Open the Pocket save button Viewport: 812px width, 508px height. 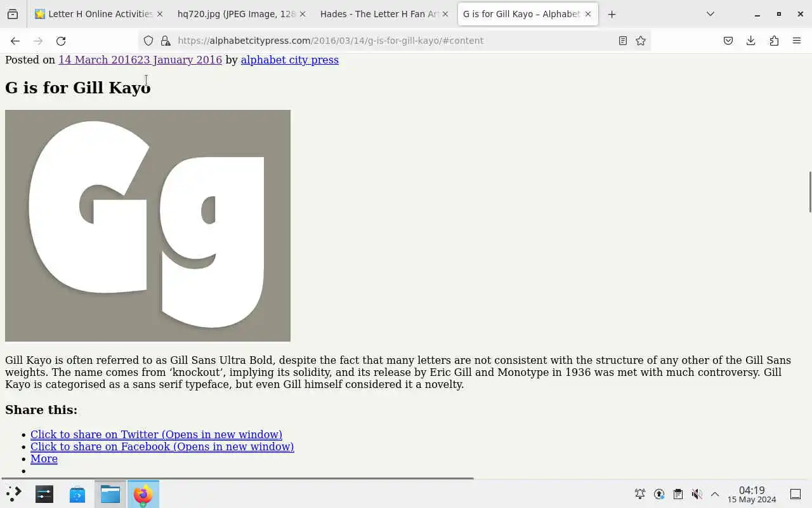point(728,41)
